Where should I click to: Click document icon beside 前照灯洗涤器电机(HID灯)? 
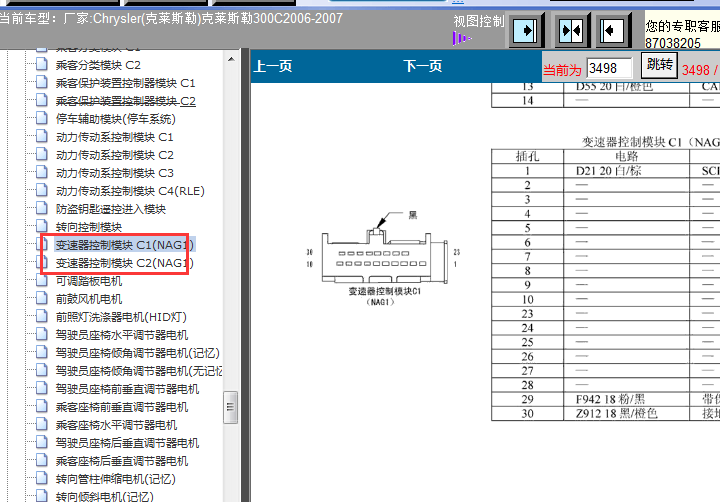(x=41, y=316)
